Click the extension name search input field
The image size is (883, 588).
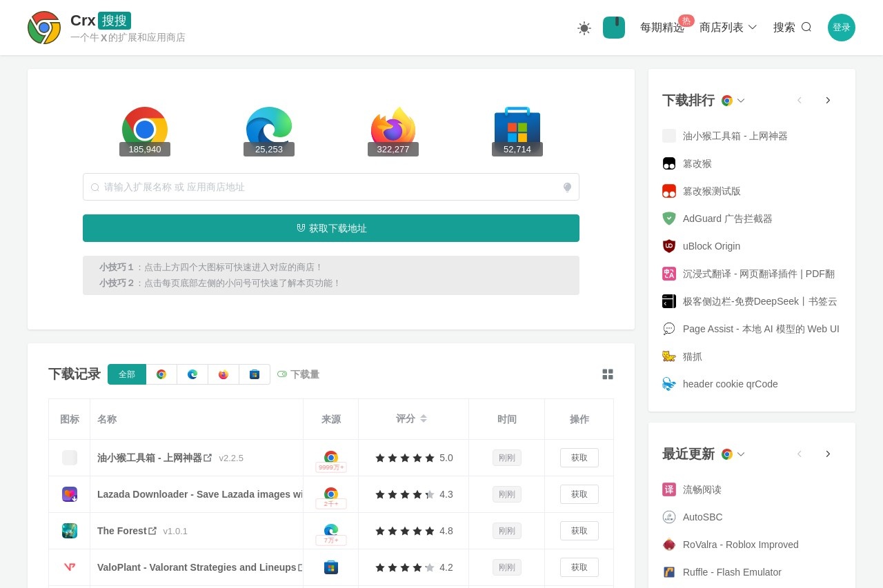[x=331, y=187]
